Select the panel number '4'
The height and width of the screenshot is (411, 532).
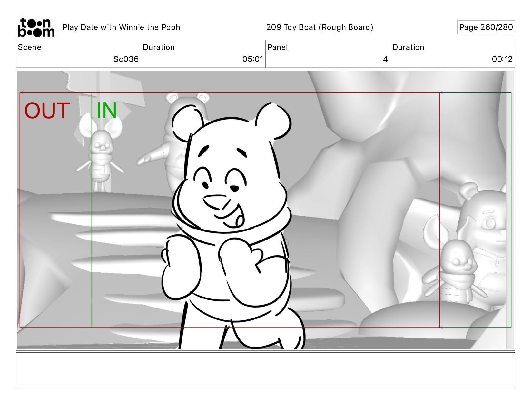(x=385, y=59)
